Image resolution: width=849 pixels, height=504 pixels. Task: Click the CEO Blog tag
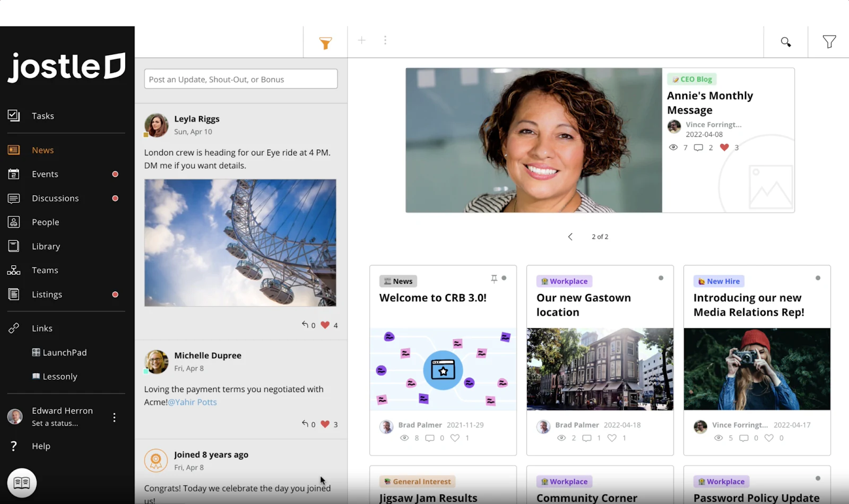click(692, 79)
